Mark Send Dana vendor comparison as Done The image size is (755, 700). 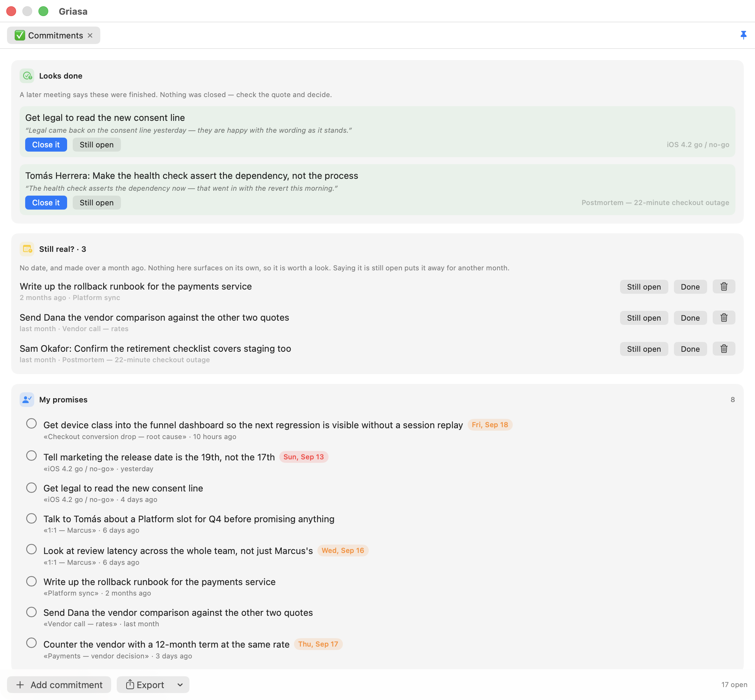(690, 318)
